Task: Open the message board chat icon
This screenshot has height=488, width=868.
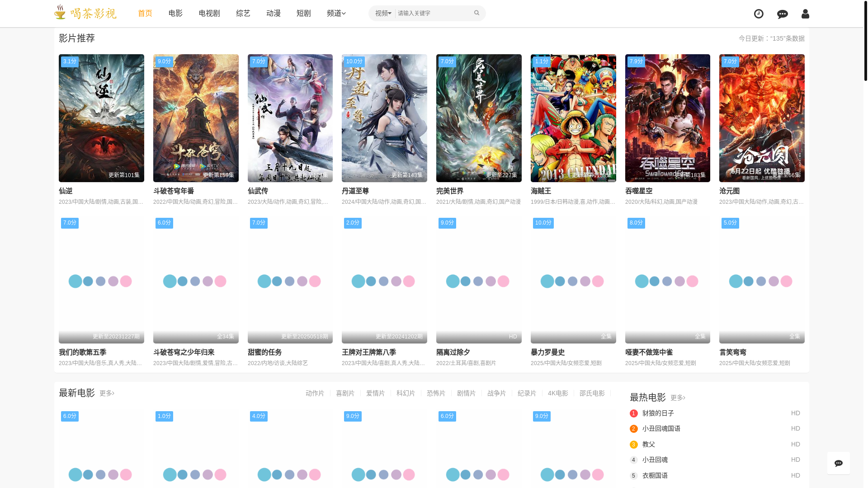Action: pos(782,14)
